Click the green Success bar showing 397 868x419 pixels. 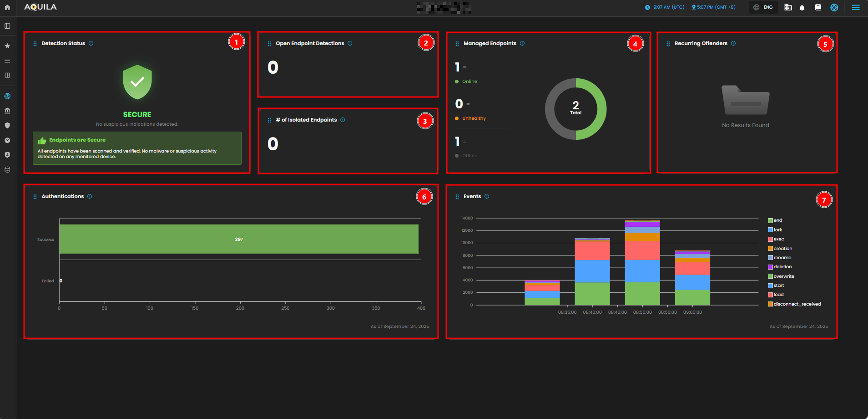point(239,239)
